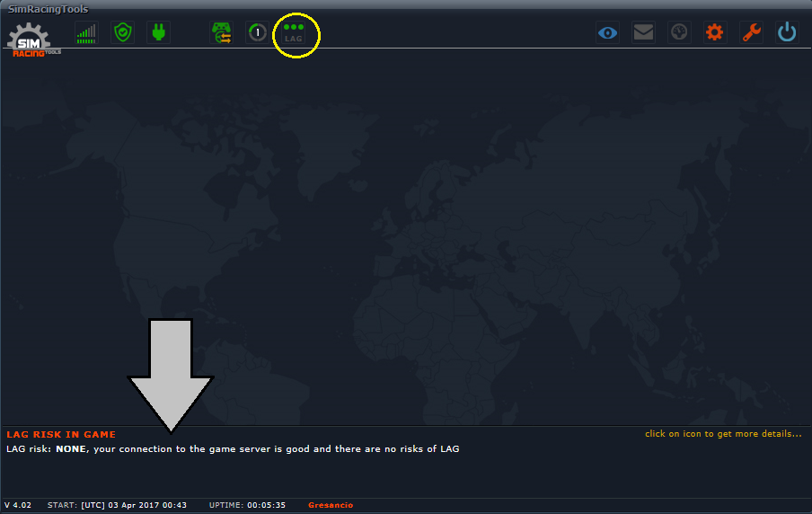Click the green shield checkmark icon
This screenshot has width=812, height=514.
tap(123, 32)
